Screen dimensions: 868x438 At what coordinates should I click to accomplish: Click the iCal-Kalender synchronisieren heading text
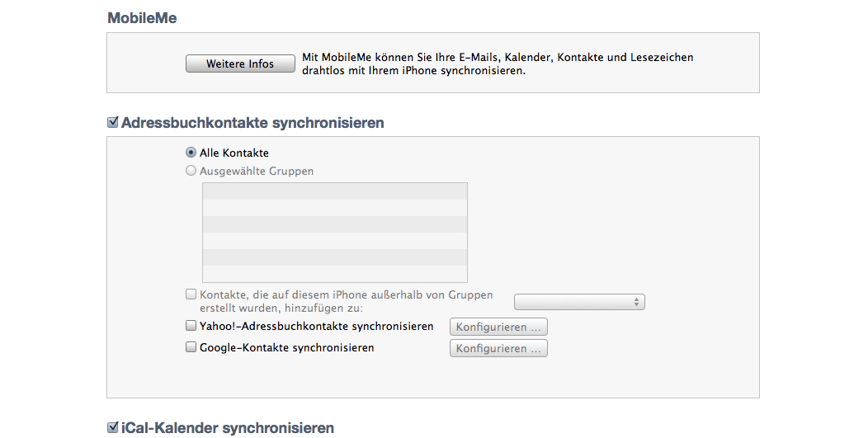tap(228, 428)
